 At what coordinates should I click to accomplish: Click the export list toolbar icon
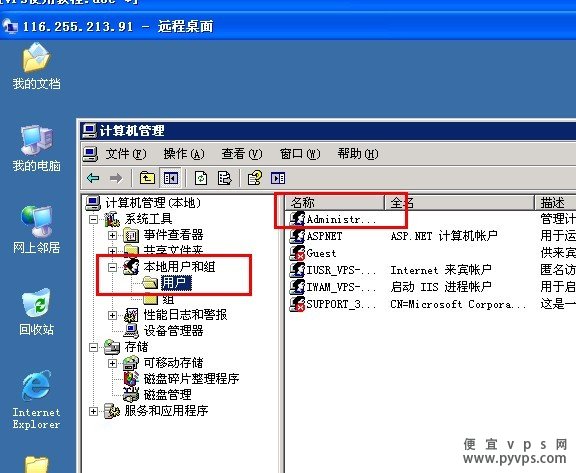click(x=224, y=178)
